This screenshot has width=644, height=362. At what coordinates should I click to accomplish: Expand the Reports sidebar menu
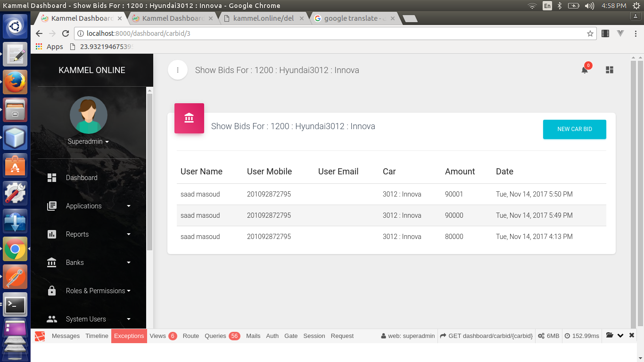[x=89, y=234]
